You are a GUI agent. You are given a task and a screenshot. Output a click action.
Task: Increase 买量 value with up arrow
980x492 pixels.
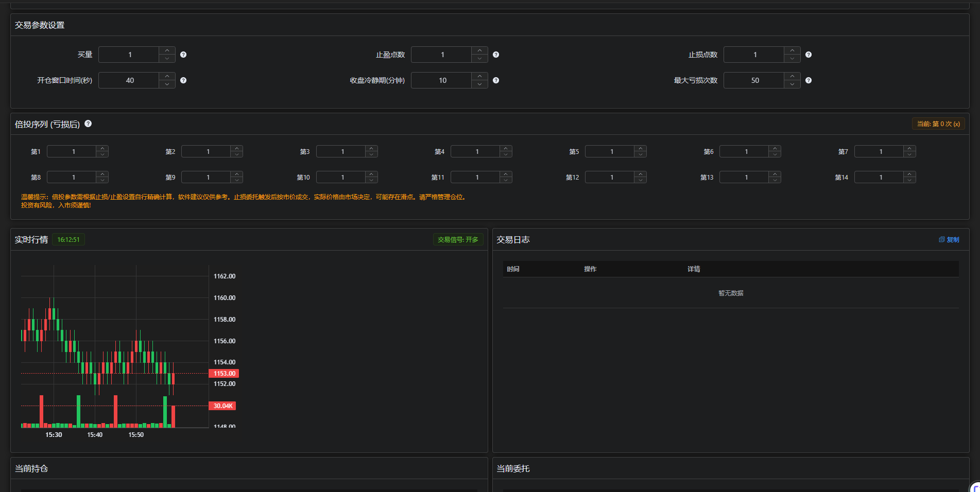click(167, 51)
